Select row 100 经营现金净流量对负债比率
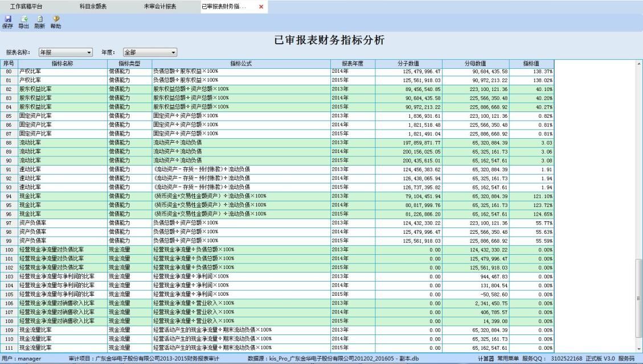The height and width of the screenshot is (364, 643). (277, 250)
